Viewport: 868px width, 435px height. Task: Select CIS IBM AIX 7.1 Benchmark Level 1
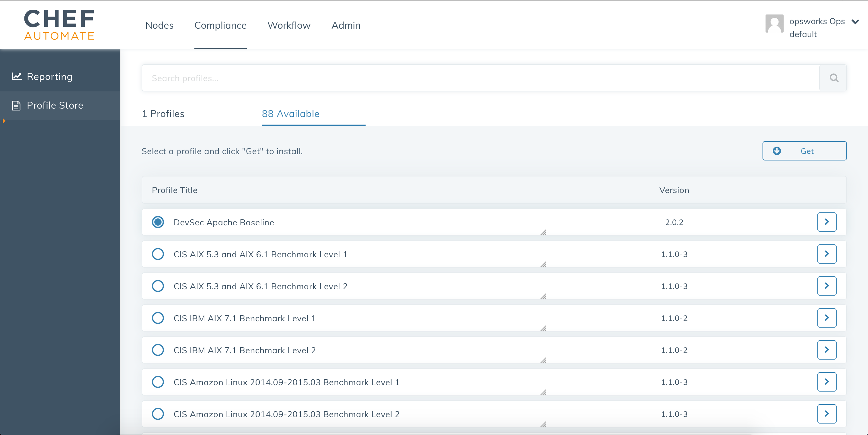pyautogui.click(x=157, y=318)
